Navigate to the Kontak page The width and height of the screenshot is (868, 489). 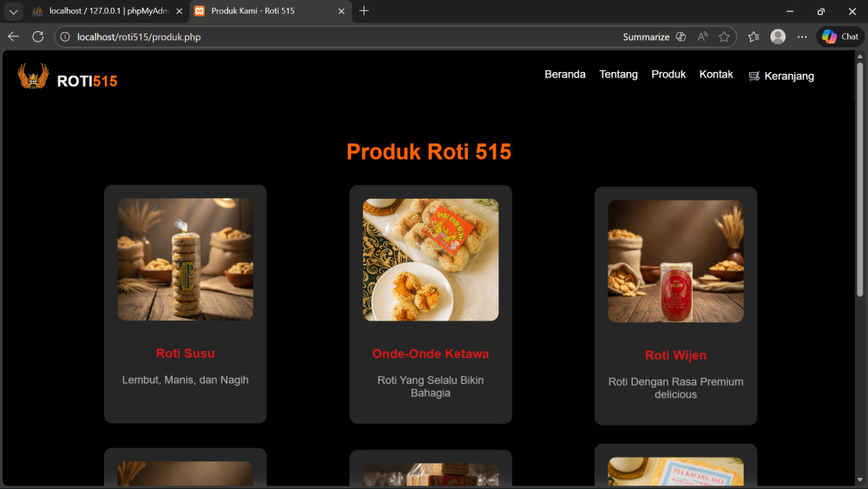[716, 75]
